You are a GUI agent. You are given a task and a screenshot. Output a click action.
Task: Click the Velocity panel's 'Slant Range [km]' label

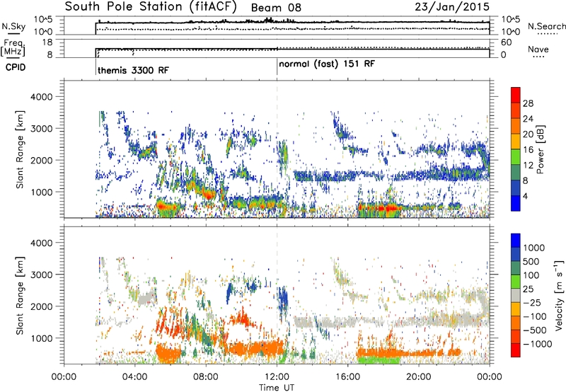(20, 295)
